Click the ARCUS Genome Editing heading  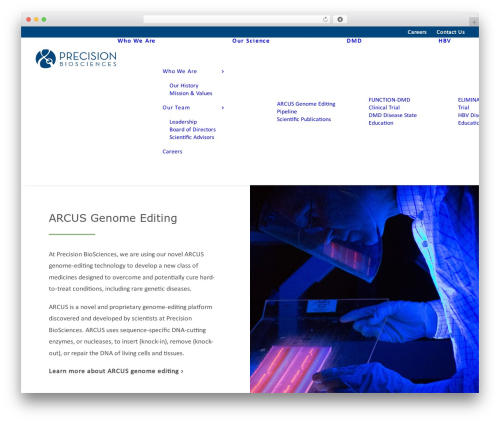113,218
